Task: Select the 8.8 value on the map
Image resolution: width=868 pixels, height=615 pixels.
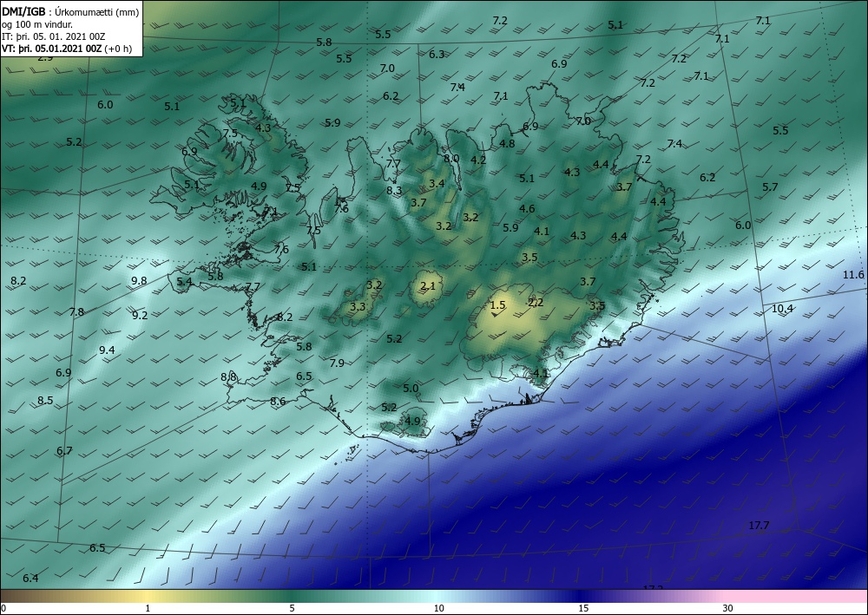Action: [228, 376]
